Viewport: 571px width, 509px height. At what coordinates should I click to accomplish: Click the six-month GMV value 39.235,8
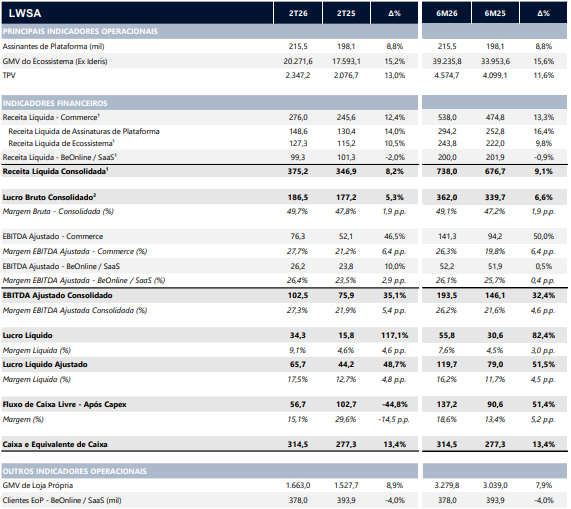tap(447, 62)
